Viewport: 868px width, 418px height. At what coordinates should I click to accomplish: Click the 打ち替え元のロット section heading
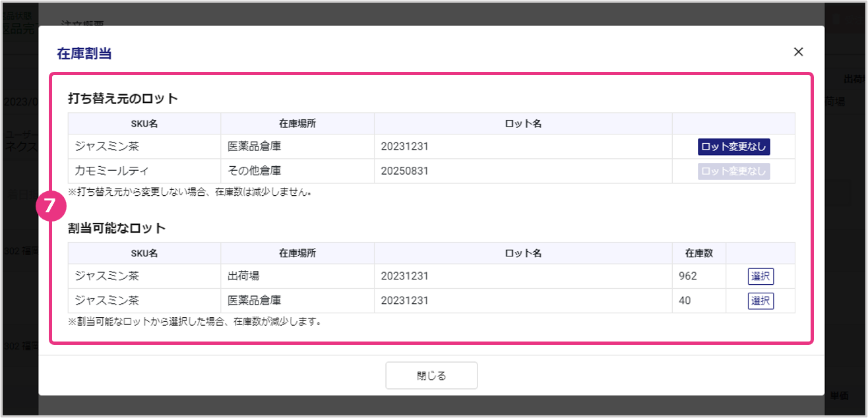pos(123,99)
